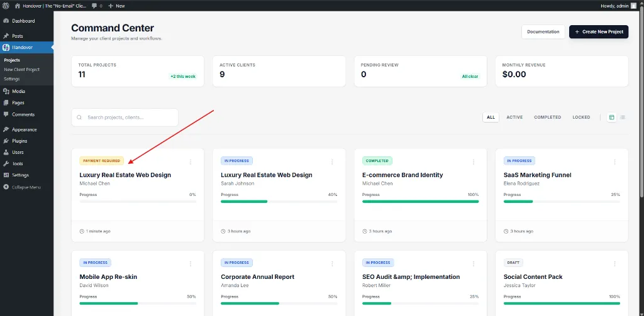This screenshot has height=316, width=644.
Task: Click the Media library sidebar icon
Action: (6, 91)
